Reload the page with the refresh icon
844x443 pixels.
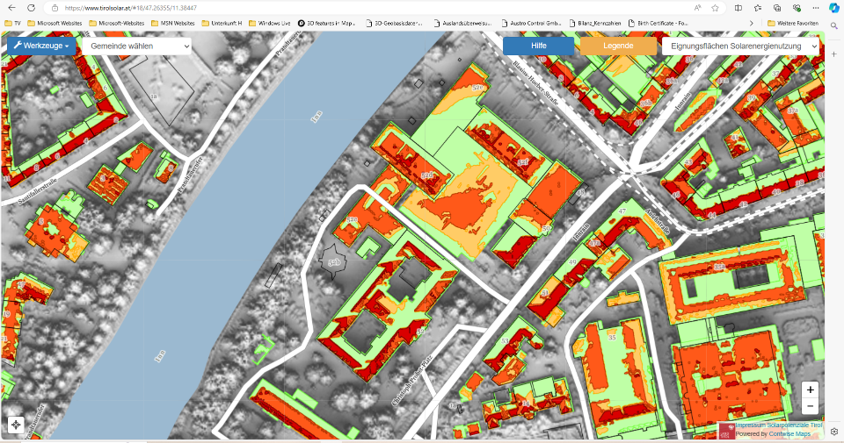[31, 7]
